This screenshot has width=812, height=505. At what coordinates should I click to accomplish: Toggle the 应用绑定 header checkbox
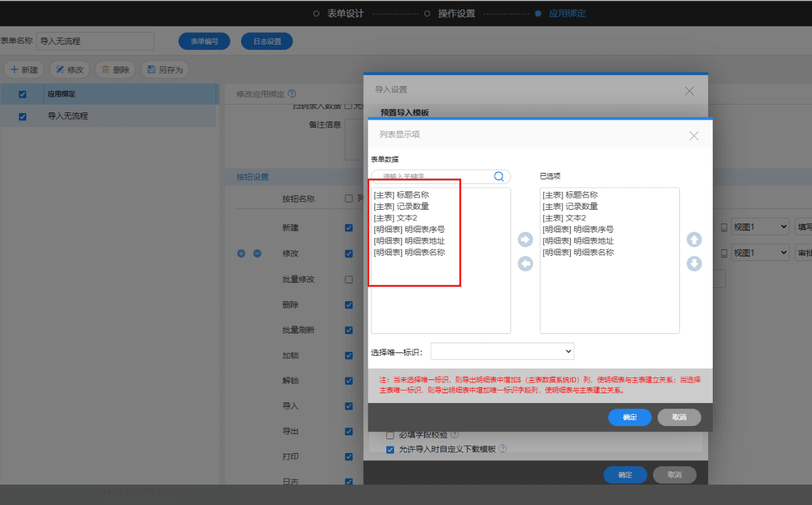(22, 94)
